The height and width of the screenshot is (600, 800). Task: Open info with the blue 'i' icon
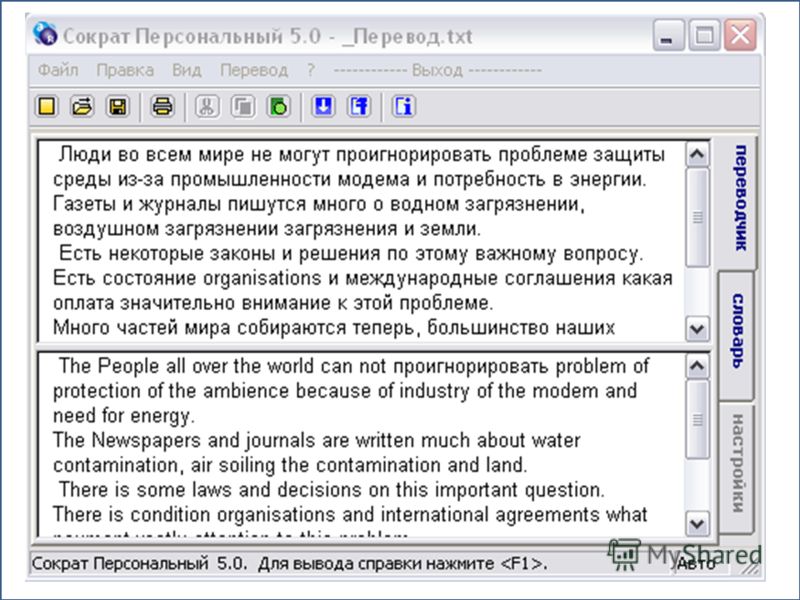point(404,107)
